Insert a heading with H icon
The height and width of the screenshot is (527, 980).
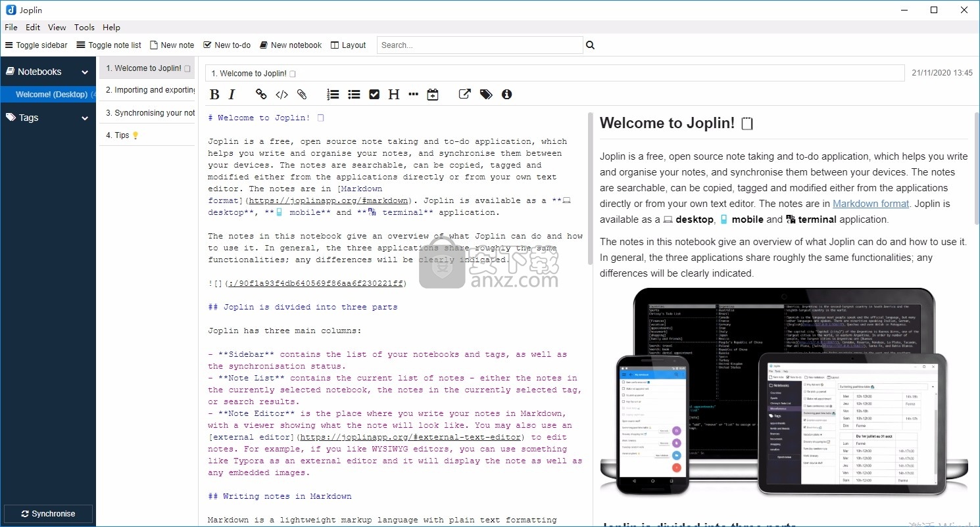click(393, 95)
